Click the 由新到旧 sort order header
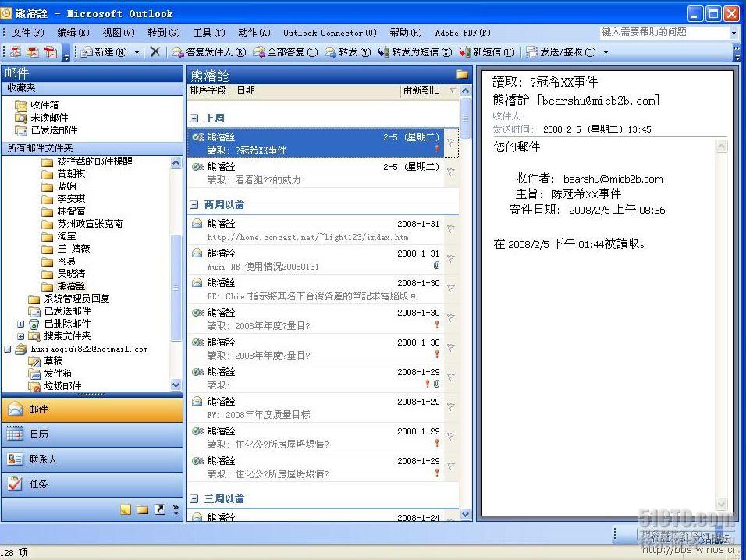The height and width of the screenshot is (560, 746). [x=421, y=90]
